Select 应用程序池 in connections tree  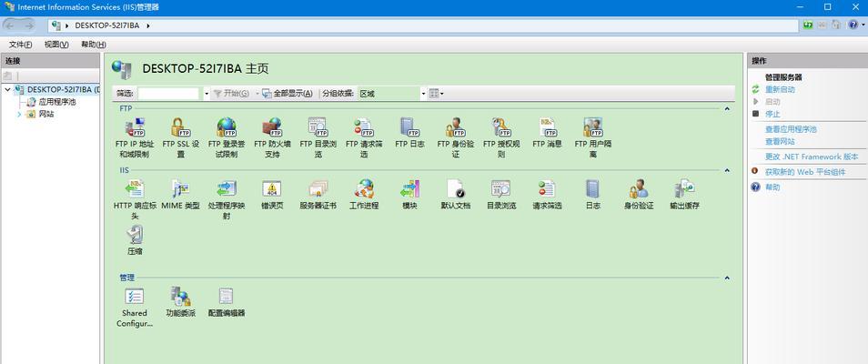pos(56,102)
